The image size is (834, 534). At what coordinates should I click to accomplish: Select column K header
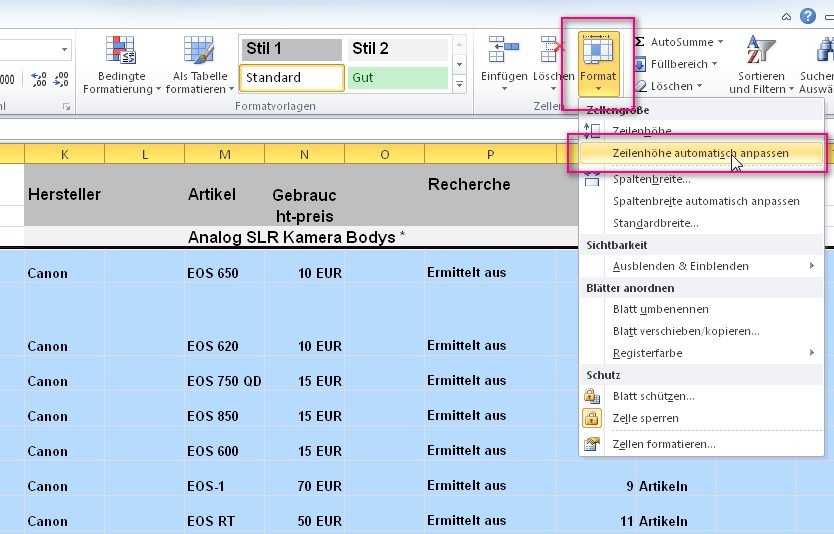coord(64,154)
